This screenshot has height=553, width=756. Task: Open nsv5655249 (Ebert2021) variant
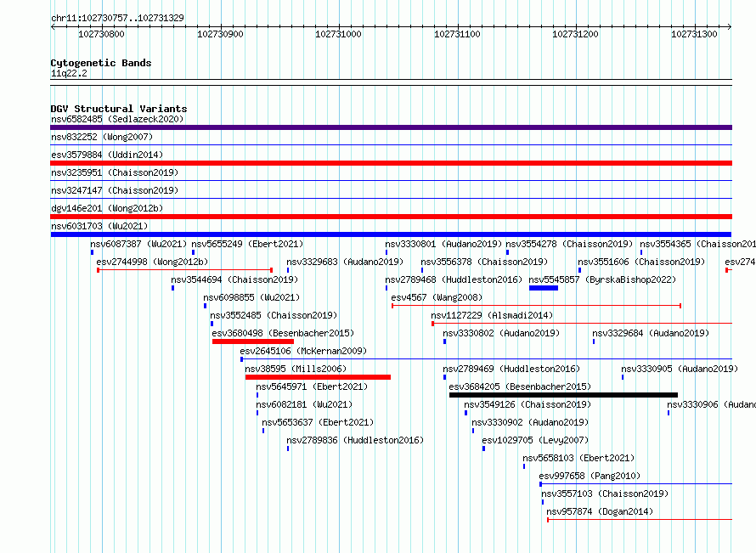point(247,244)
